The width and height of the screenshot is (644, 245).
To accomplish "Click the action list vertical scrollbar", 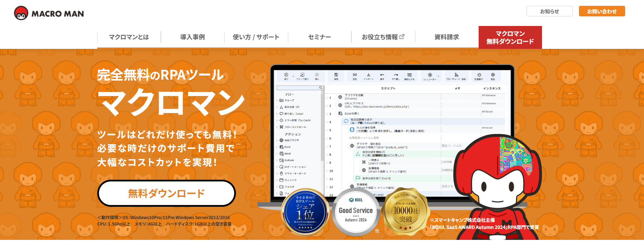I will pyautogui.click(x=322, y=126).
